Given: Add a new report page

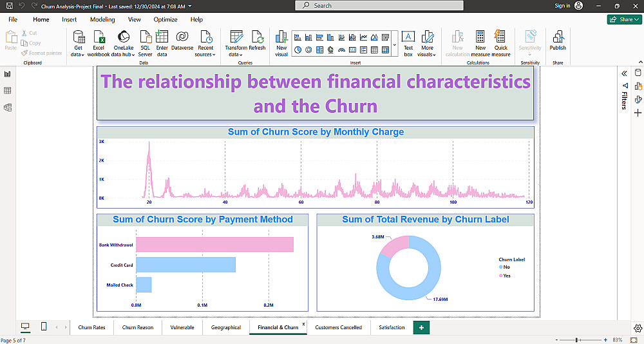Looking at the screenshot, I should tap(421, 327).
